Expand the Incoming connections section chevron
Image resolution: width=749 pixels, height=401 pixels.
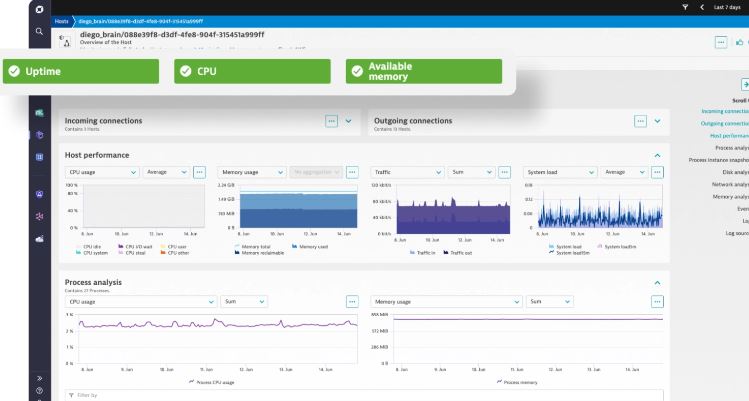(x=349, y=121)
